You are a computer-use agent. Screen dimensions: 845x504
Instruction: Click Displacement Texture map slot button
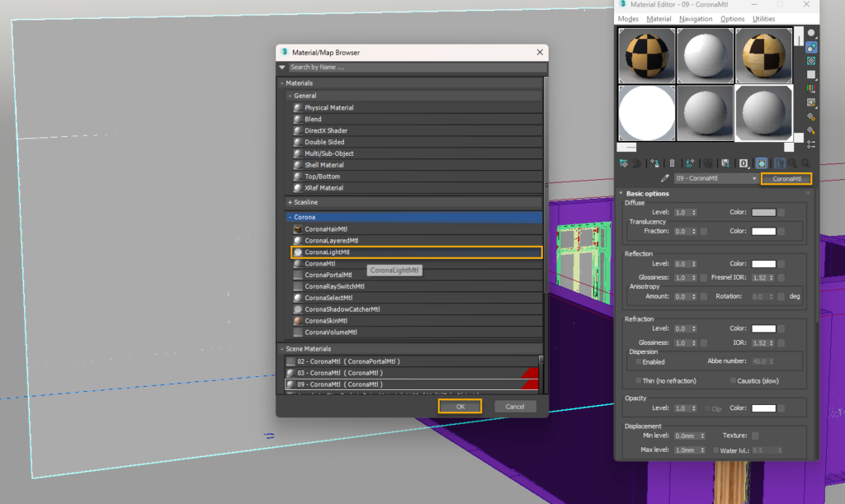[756, 436]
